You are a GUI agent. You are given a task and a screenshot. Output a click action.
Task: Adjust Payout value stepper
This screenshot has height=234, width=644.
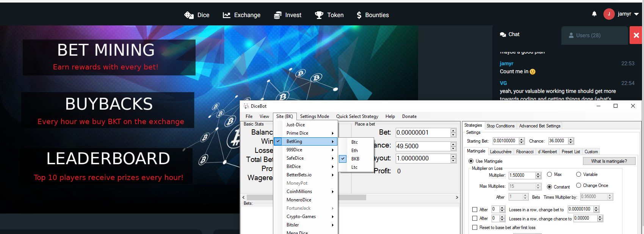click(453, 158)
